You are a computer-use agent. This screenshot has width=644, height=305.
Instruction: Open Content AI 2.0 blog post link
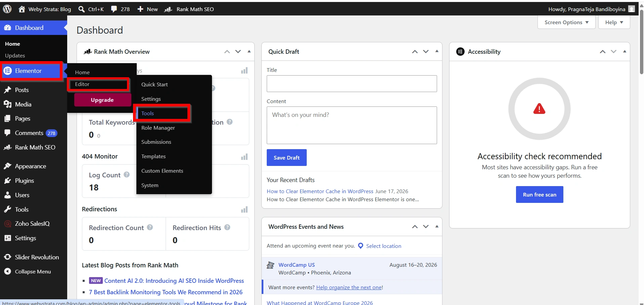[x=174, y=281]
